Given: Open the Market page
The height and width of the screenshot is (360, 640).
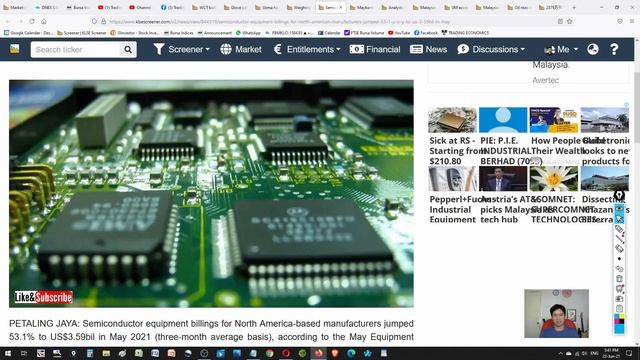Looking at the screenshot, I should (x=241, y=49).
